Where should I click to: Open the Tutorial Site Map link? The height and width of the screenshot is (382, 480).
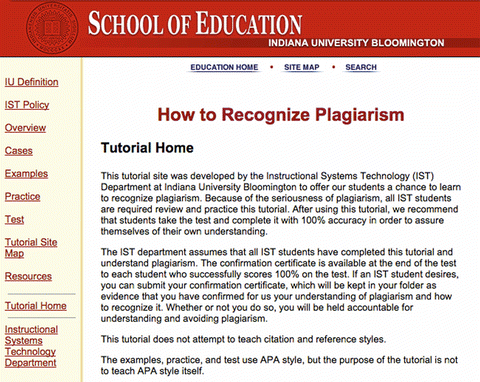coord(31,248)
